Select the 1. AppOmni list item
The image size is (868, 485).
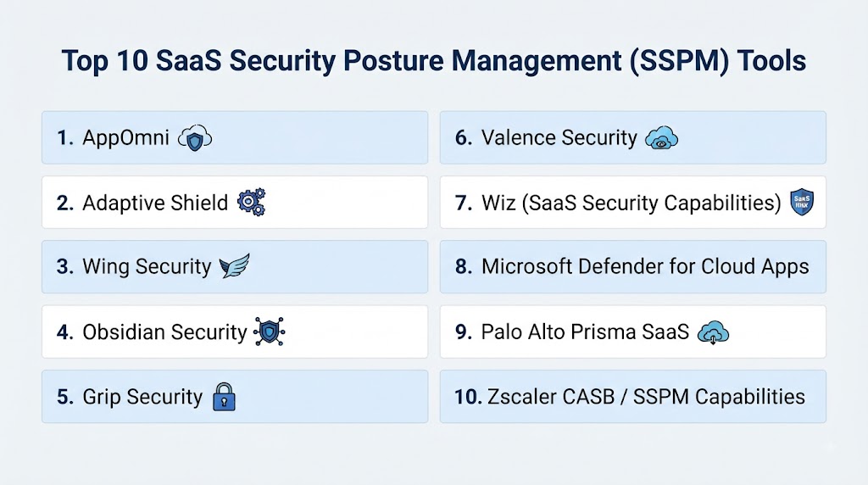[235, 137]
